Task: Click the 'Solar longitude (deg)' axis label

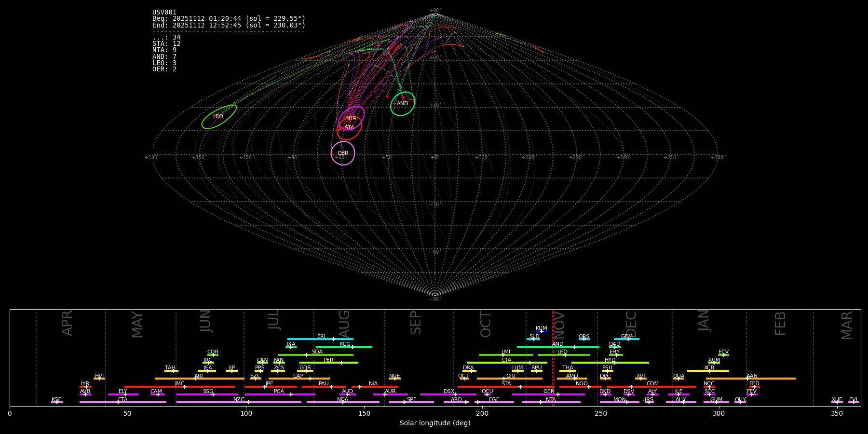Action: [435, 423]
